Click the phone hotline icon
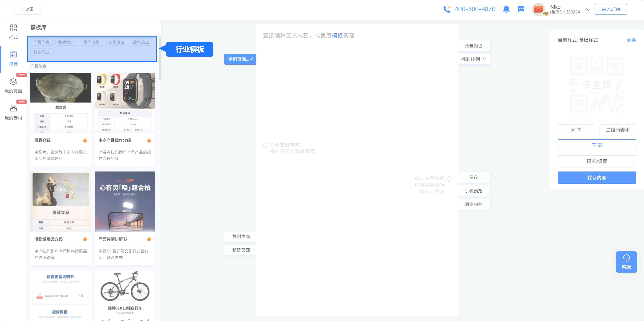Viewport: 644px width, 321px height. point(447,9)
